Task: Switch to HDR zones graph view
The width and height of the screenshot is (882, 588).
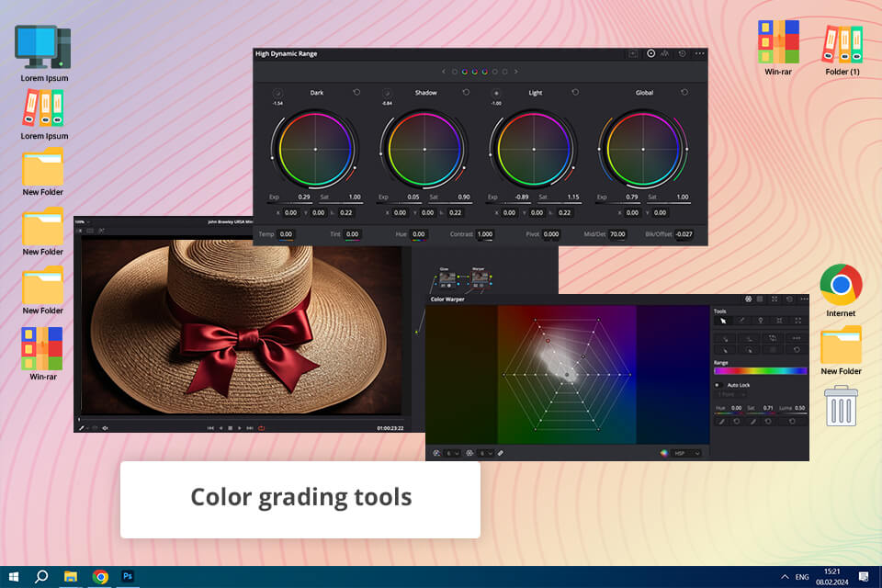Action: point(665,53)
